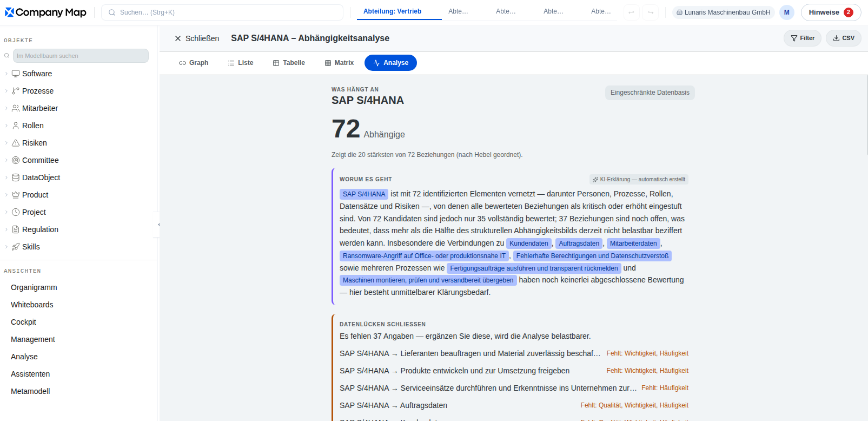Viewport: 868px width, 421px height.
Task: Click the Auftragsdaten chip
Action: (579, 244)
